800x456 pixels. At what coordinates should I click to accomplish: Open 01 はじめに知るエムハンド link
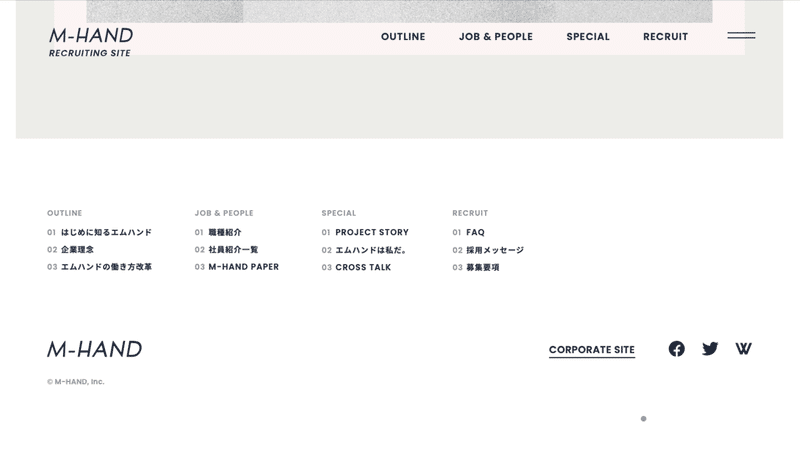(x=99, y=232)
